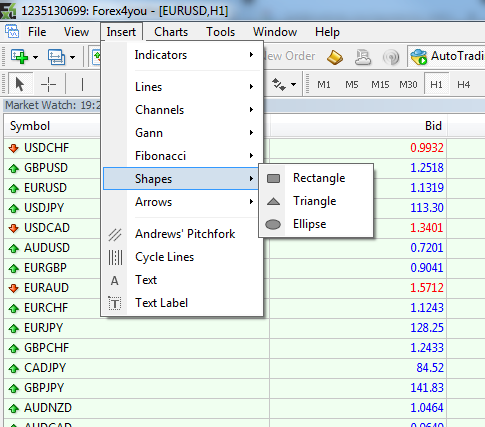Open the View menu
This screenshot has height=427, width=485.
76,32
